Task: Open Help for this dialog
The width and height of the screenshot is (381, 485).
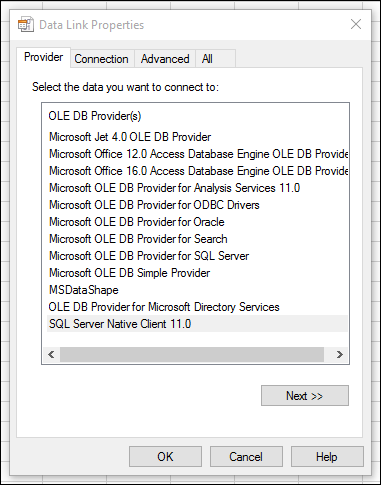Action: coord(327,457)
